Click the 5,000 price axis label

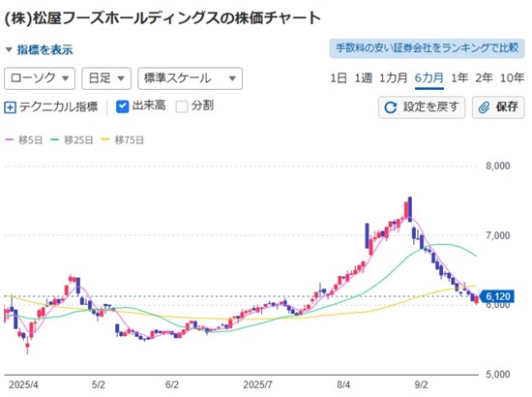tap(498, 375)
